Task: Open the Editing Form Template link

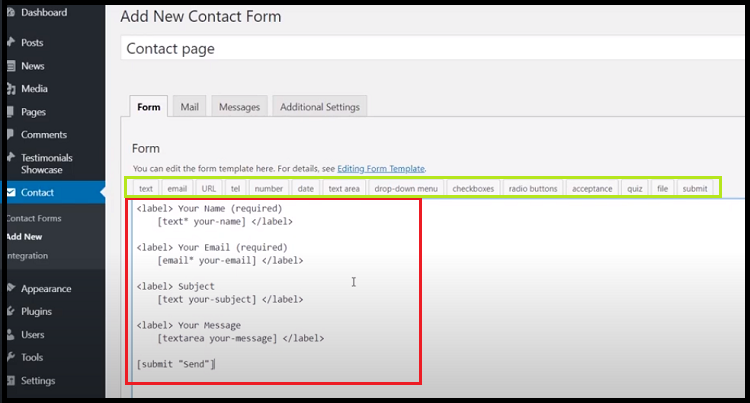Action: pos(380,168)
